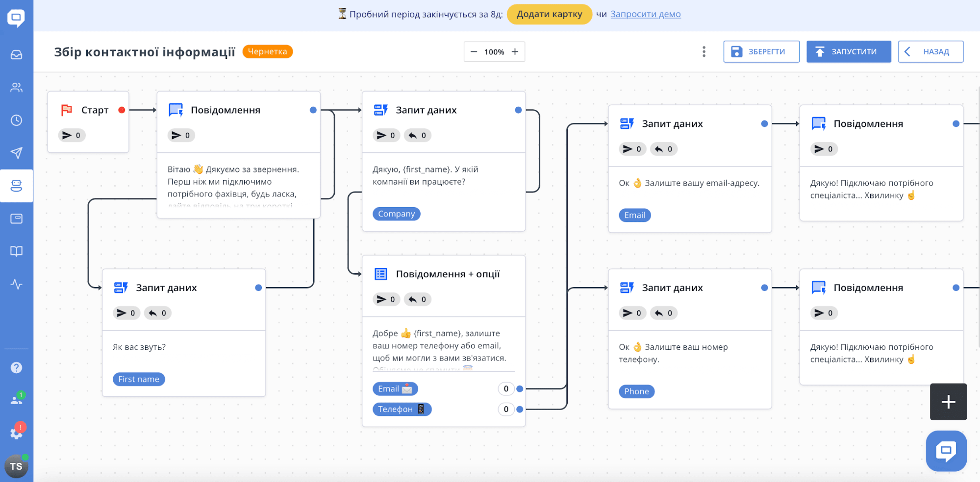This screenshot has width=980, height=482.
Task: Click the Чернетка draft status badge
Action: pyautogui.click(x=268, y=51)
